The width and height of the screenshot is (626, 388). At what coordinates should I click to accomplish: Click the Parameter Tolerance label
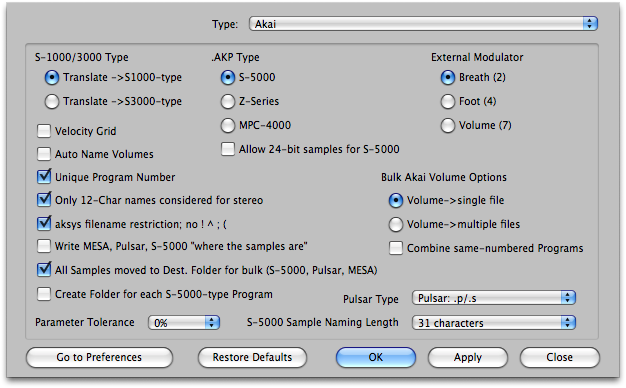coord(85,322)
